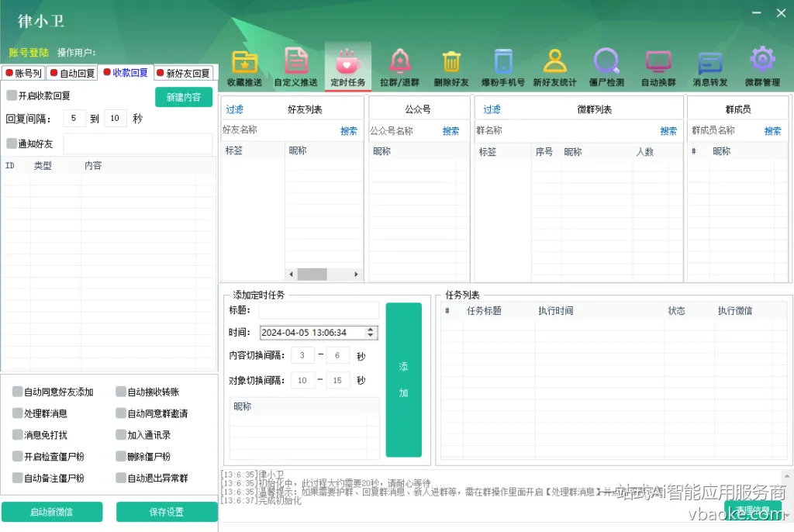The image size is (794, 532).
Task: Open the 僵尸检测 magnifier icon
Action: 606,68
